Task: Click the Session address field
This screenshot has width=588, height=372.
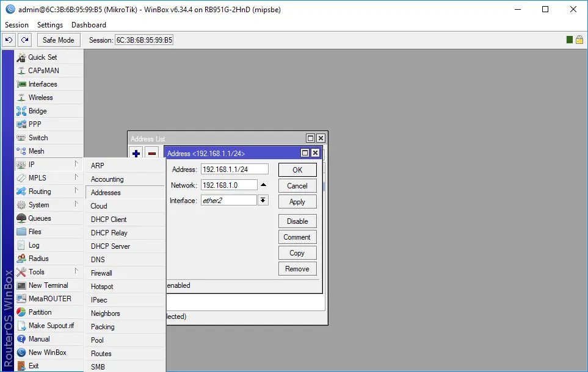Action: pos(144,40)
